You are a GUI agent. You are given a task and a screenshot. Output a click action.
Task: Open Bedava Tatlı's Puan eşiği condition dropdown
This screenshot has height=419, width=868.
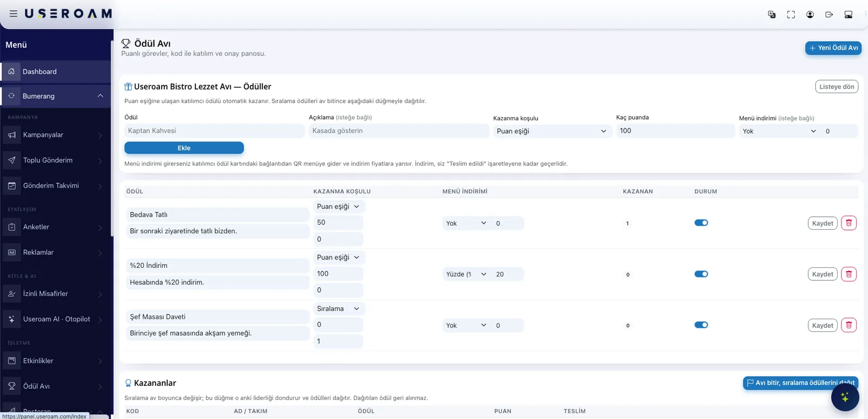pyautogui.click(x=339, y=207)
